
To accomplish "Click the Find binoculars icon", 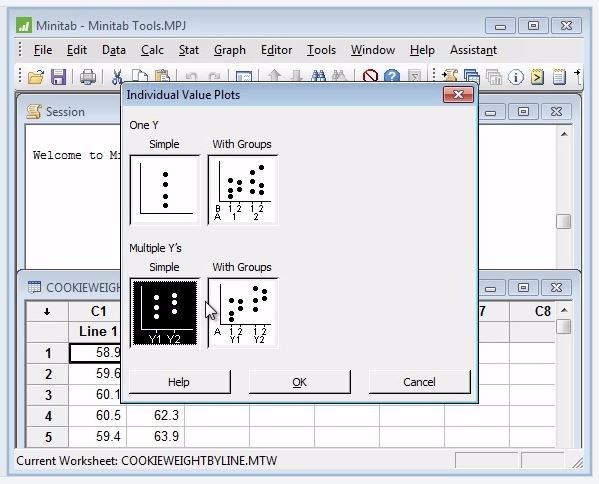I will point(318,76).
